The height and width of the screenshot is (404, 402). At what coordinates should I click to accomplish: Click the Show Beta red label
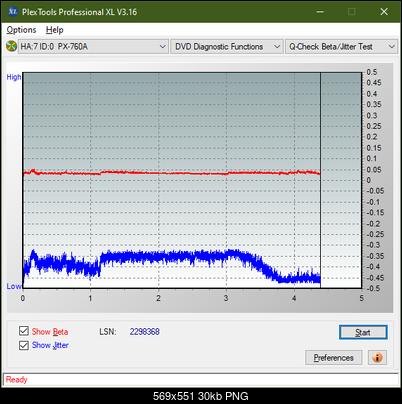[50, 332]
